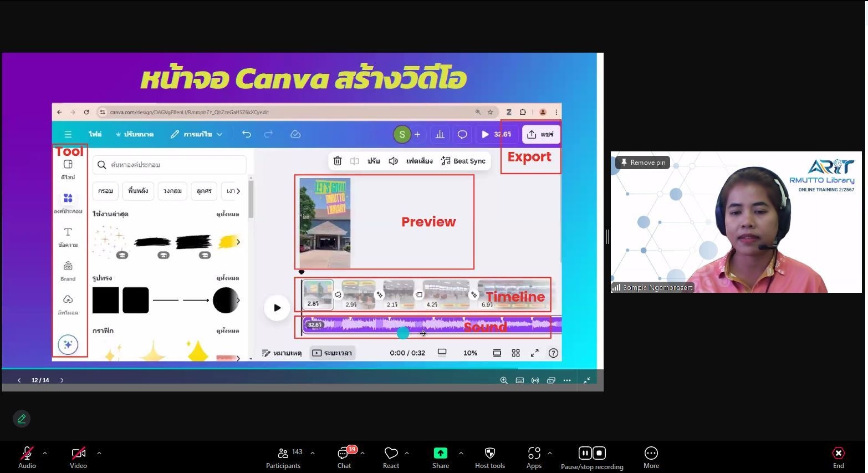Open Host tools shield menu
This screenshot has width=868, height=473.
pos(490,458)
